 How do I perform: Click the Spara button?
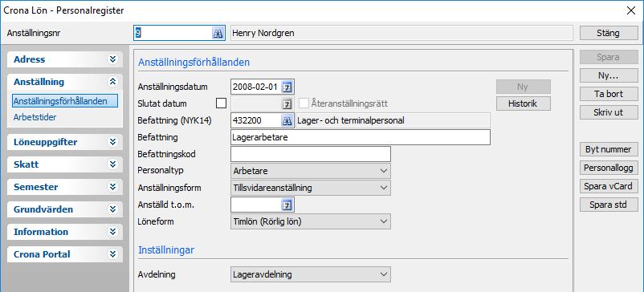609,58
